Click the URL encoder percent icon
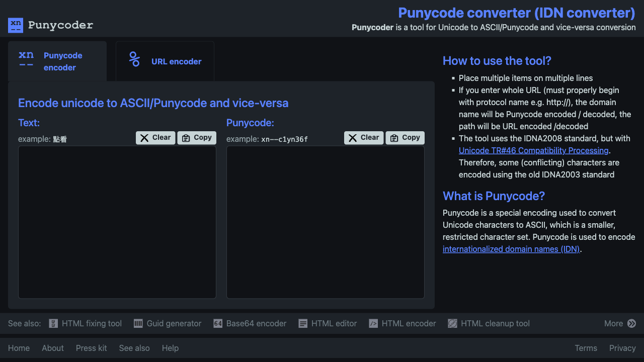 [134, 59]
